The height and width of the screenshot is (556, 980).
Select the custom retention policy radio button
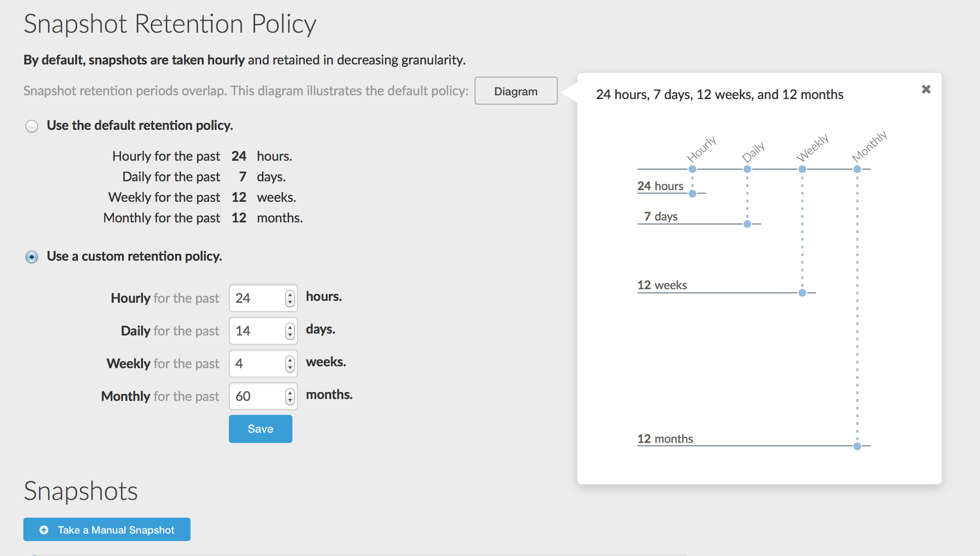coord(32,257)
